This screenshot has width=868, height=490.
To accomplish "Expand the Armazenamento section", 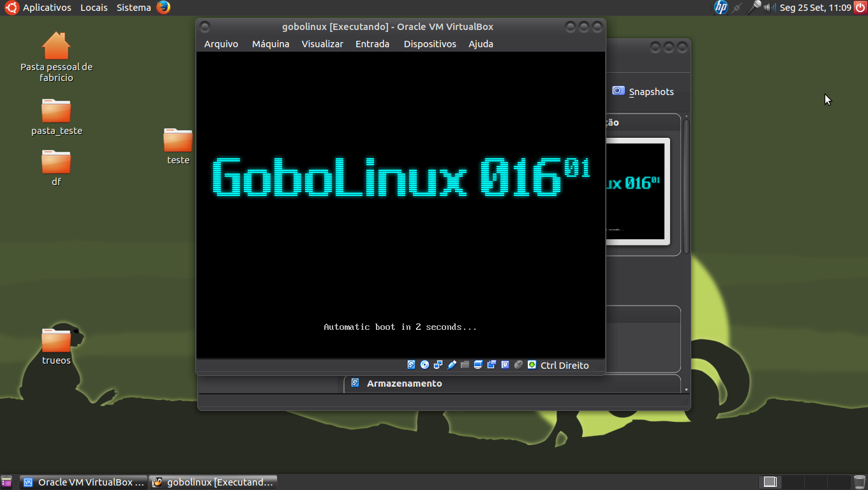I will click(x=404, y=383).
